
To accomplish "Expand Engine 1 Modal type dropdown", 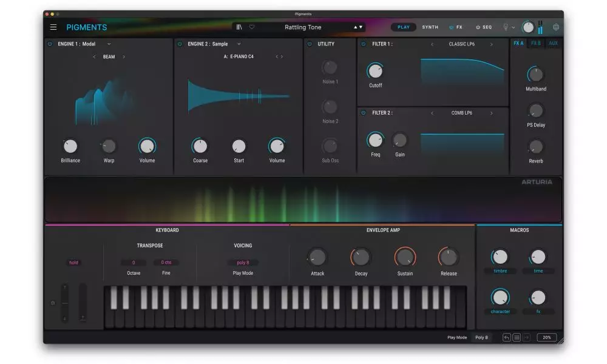I will tap(109, 44).
